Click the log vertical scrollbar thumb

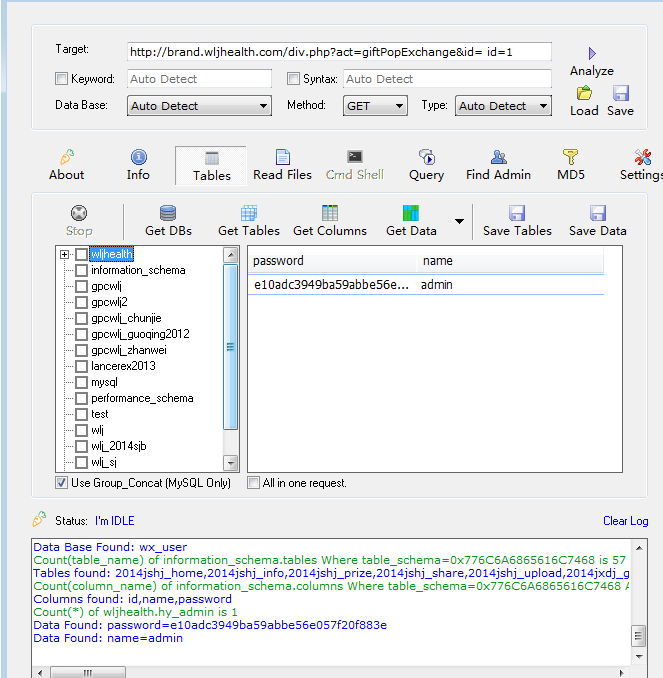click(638, 636)
